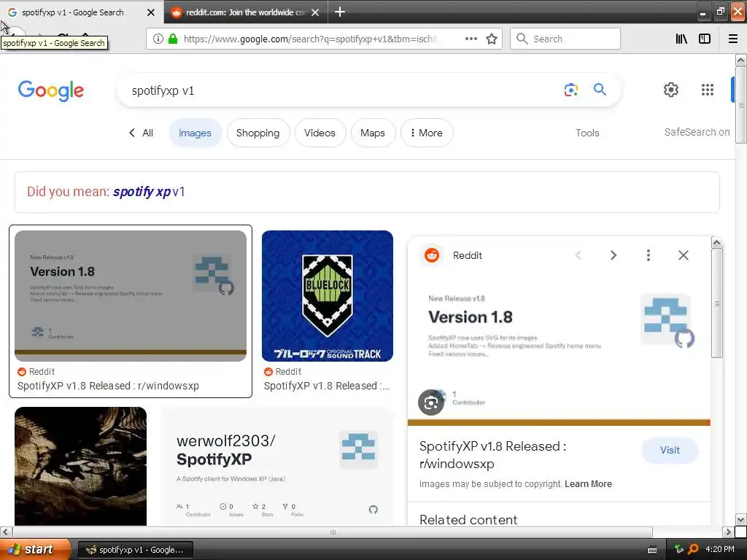This screenshot has width=747, height=560.
Task: Show next image in preview panel
Action: [x=613, y=256]
